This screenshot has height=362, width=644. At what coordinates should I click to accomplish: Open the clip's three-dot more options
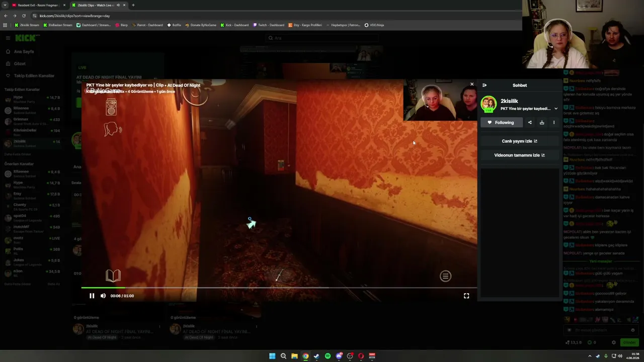coord(554,122)
